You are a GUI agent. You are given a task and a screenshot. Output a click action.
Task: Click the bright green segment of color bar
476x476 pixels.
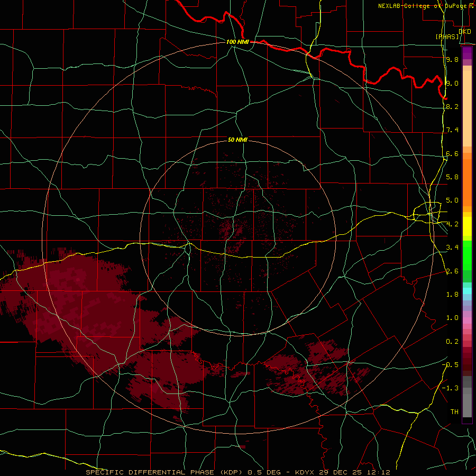pos(467,255)
